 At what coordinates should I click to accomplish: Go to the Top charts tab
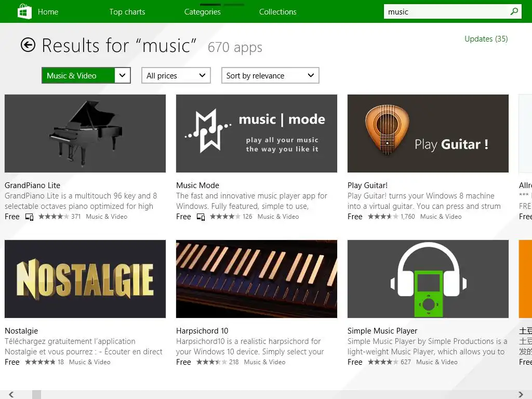pos(127,12)
